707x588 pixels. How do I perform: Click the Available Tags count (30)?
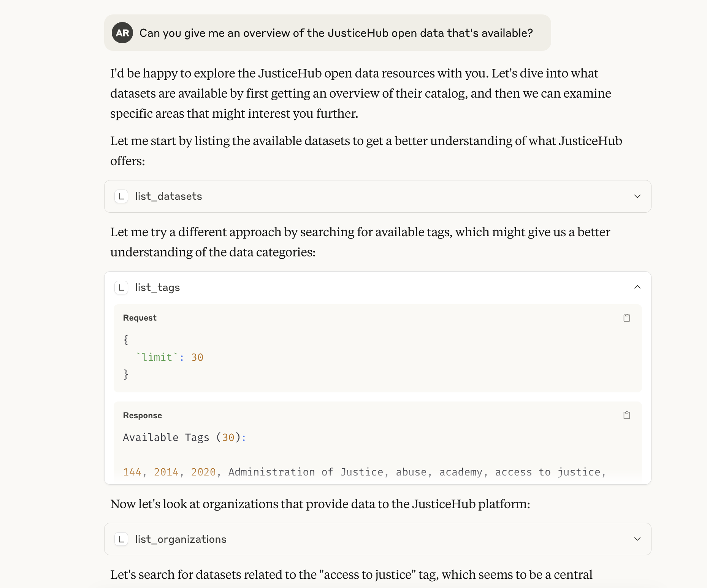point(228,438)
